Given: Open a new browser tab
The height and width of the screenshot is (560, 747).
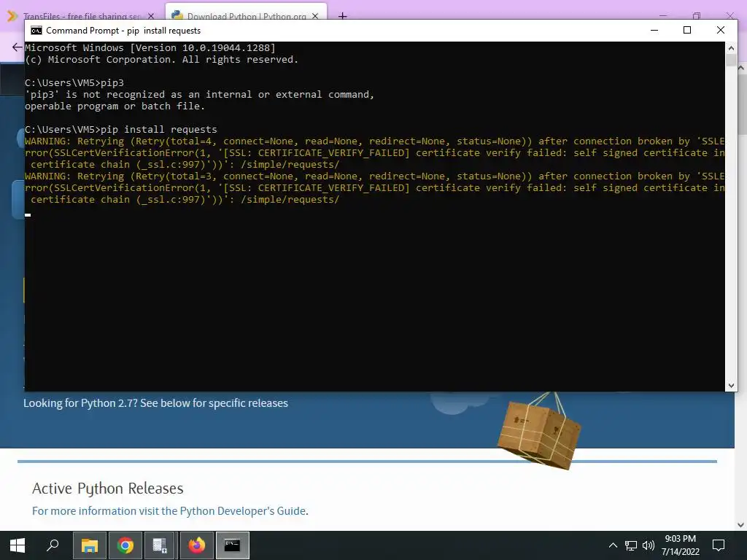Looking at the screenshot, I should [343, 16].
